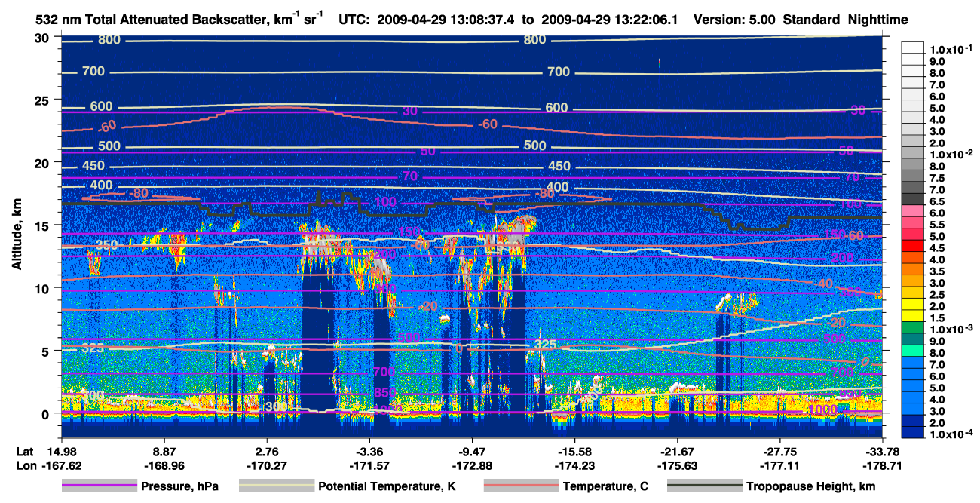
Task: Click the Lat row label
Action: coord(25,451)
